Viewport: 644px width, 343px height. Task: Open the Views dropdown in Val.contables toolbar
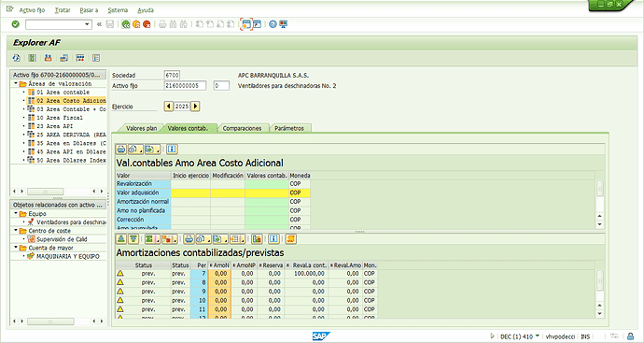(135, 149)
